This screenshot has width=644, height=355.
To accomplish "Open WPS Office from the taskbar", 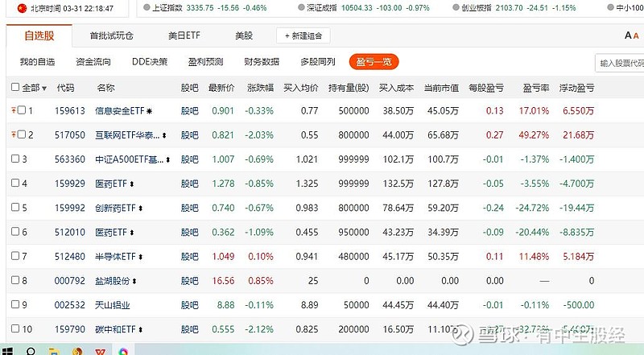I will 101,352.
